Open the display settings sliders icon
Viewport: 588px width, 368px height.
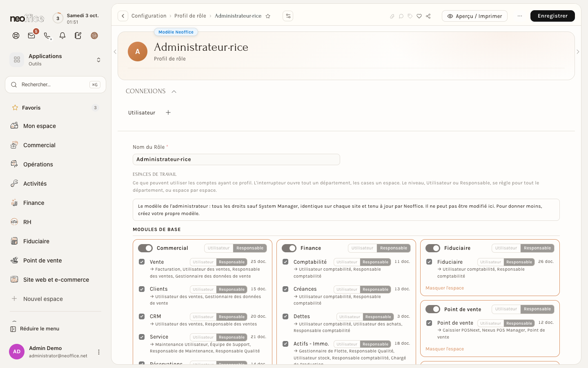click(x=288, y=16)
